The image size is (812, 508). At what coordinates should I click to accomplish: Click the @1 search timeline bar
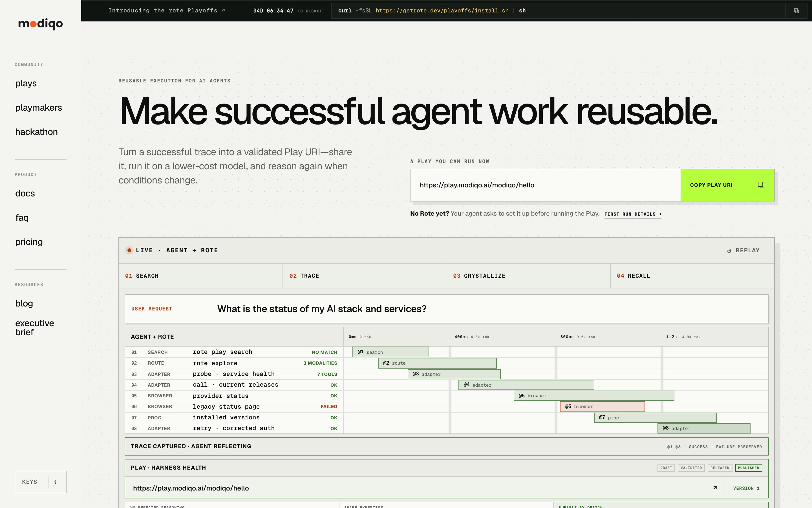pyautogui.click(x=390, y=352)
